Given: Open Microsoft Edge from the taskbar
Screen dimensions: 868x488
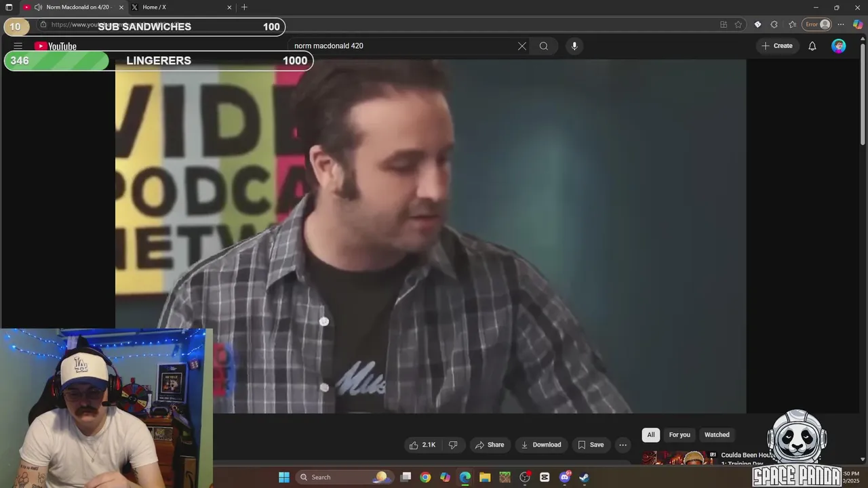Looking at the screenshot, I should coord(465,477).
